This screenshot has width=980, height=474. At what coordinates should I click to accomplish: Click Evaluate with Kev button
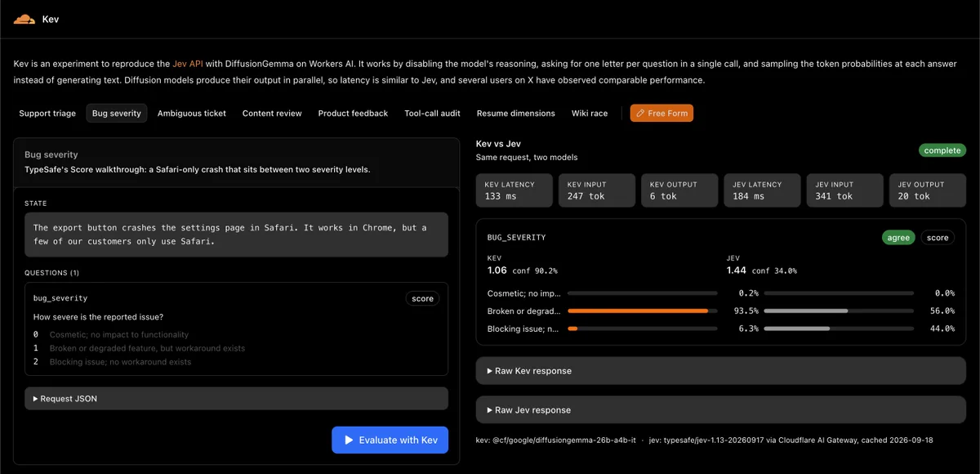(390, 440)
